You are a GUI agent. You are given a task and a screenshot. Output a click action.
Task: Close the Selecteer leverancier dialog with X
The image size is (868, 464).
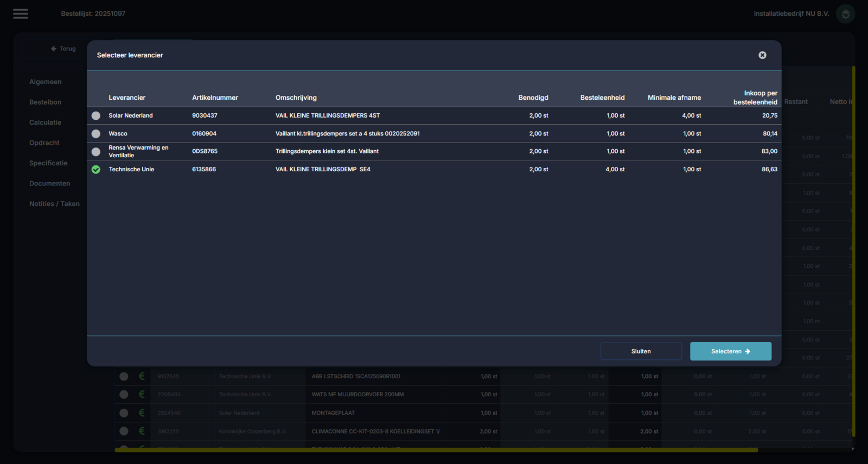point(762,55)
